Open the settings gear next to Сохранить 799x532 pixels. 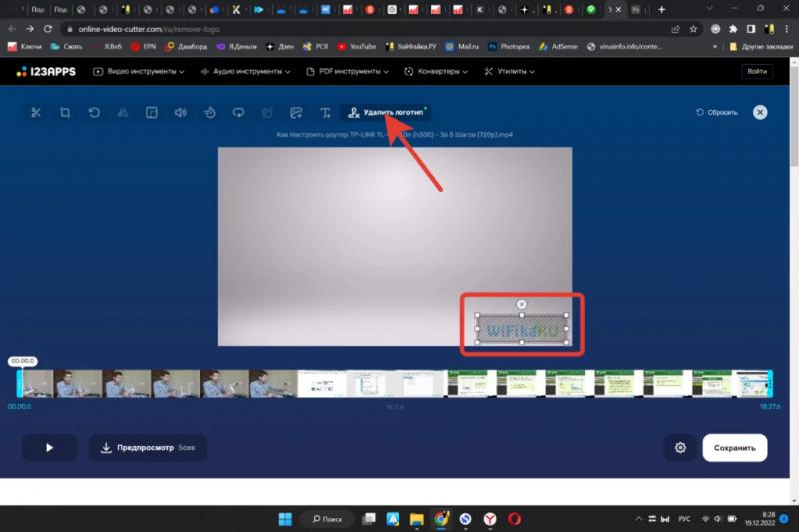coord(680,448)
